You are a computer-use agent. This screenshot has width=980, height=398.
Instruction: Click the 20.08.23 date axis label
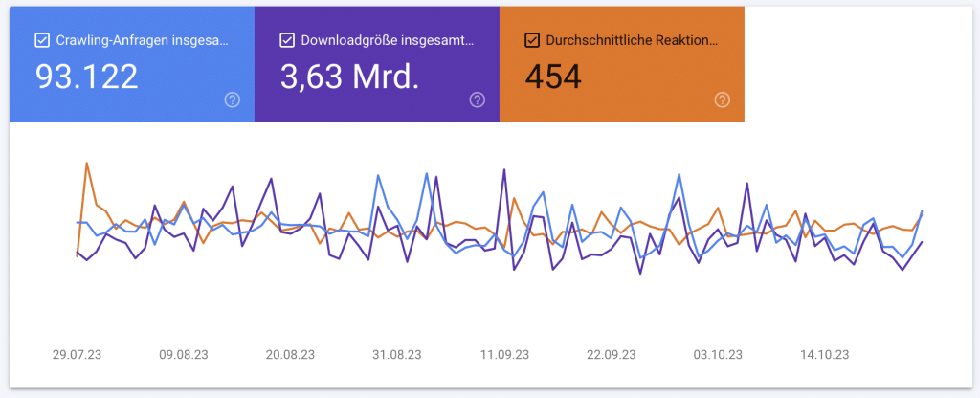(x=290, y=355)
